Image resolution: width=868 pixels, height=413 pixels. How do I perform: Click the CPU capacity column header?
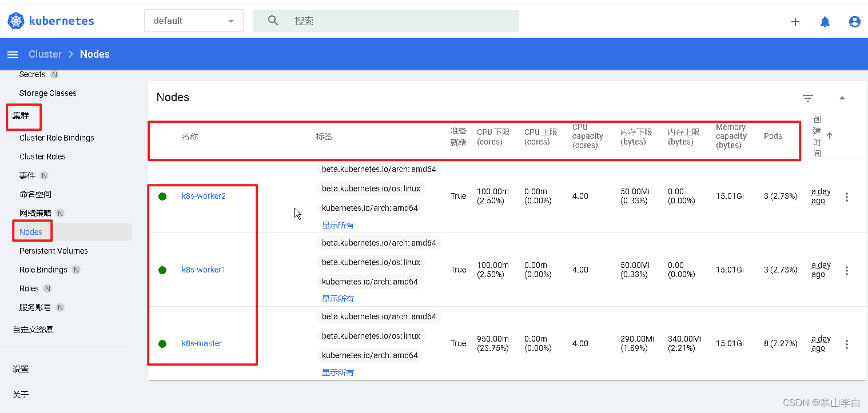point(588,136)
